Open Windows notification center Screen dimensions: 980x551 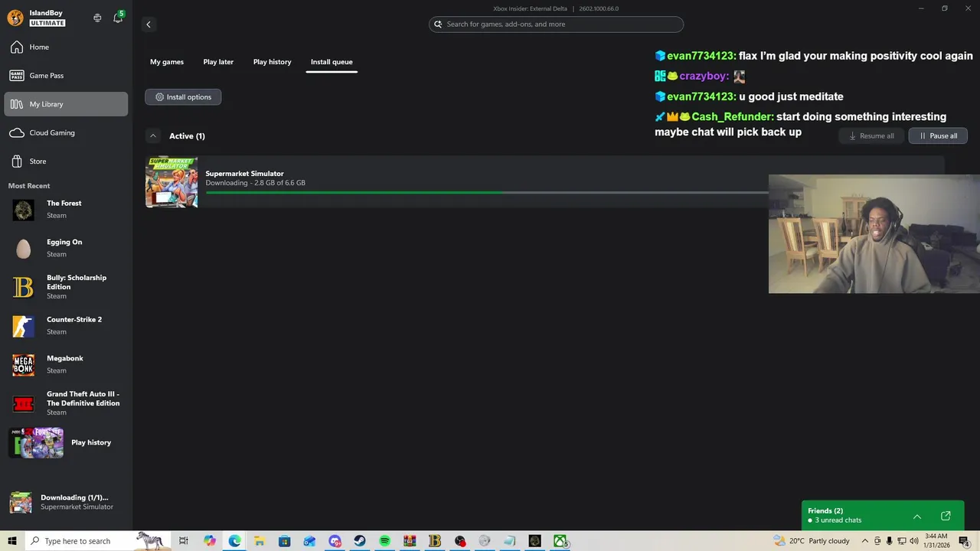[965, 541]
